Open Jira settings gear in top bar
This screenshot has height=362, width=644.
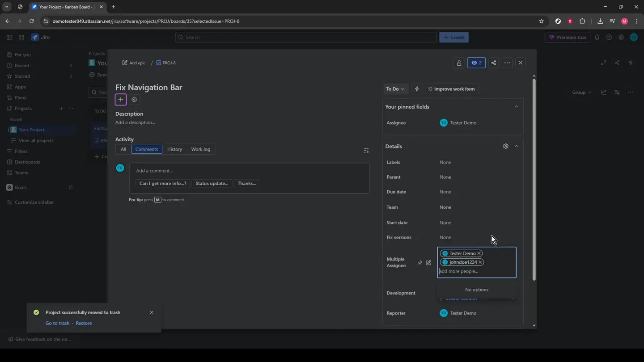[621, 38]
